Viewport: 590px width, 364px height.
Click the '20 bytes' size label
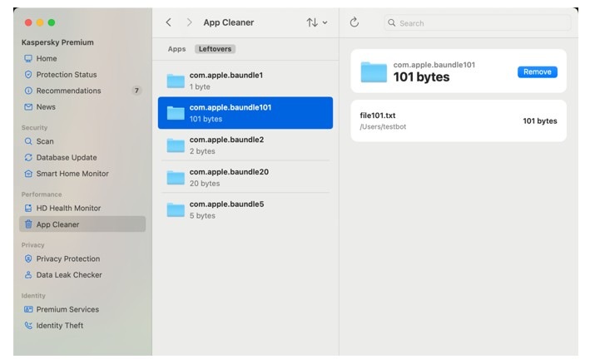(x=205, y=184)
